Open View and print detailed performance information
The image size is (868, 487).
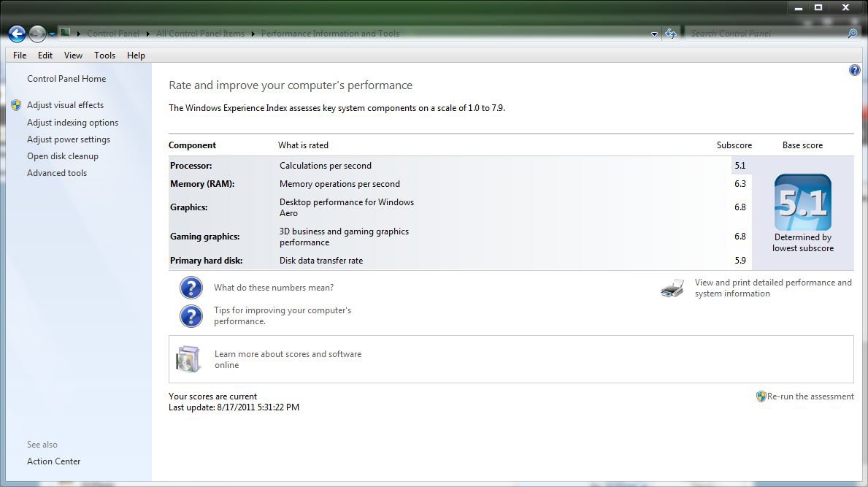(x=773, y=288)
